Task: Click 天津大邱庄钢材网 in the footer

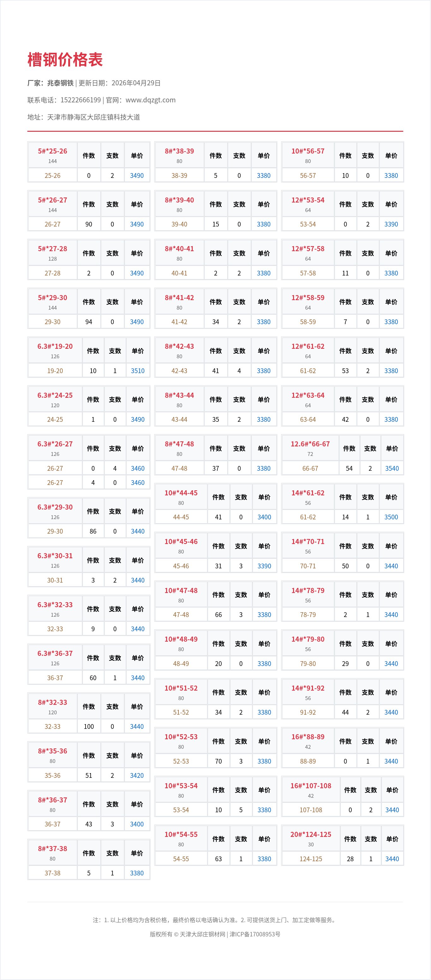Action: pos(202,934)
